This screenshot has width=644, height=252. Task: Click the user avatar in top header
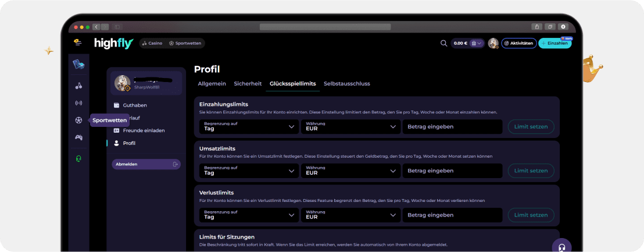[x=493, y=43]
